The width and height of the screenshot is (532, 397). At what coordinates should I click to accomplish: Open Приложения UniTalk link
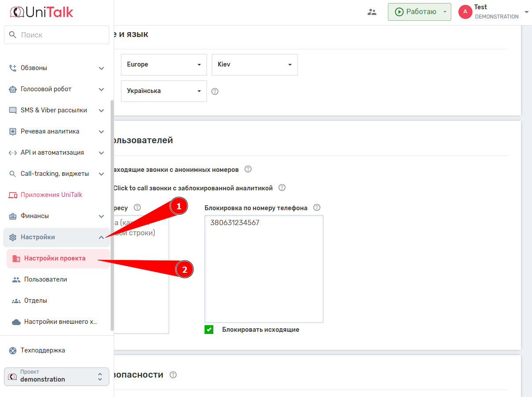point(51,195)
